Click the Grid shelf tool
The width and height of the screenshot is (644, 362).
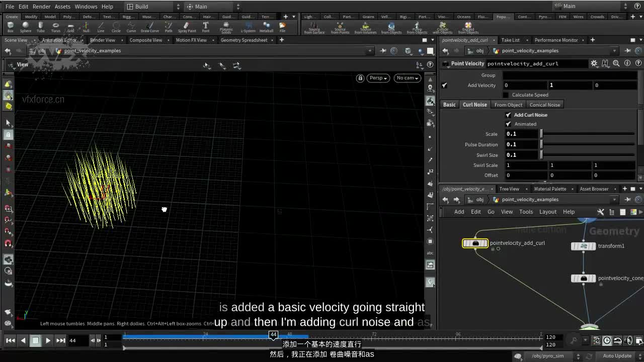coord(70,27)
